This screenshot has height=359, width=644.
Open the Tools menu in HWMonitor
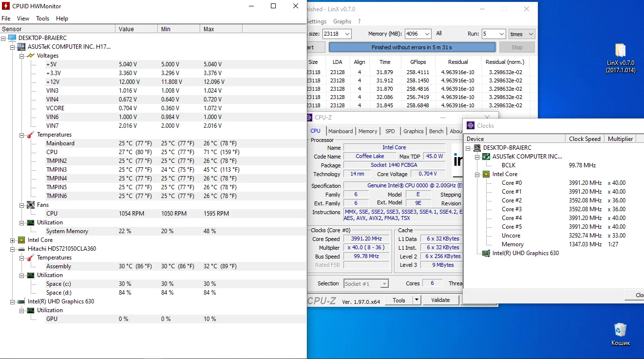tap(42, 19)
